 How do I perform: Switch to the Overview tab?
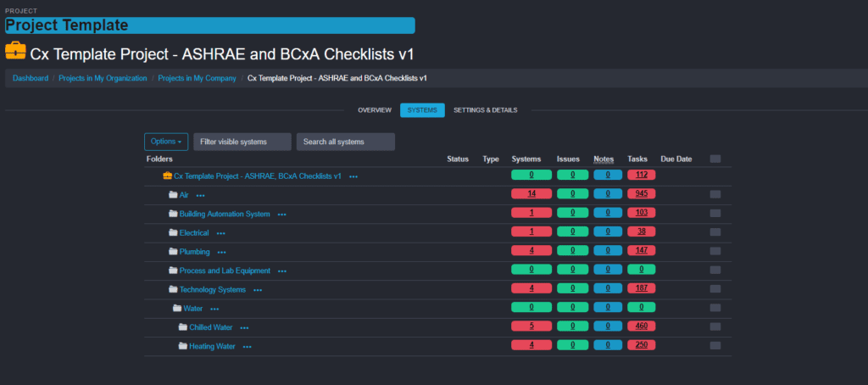[375, 110]
